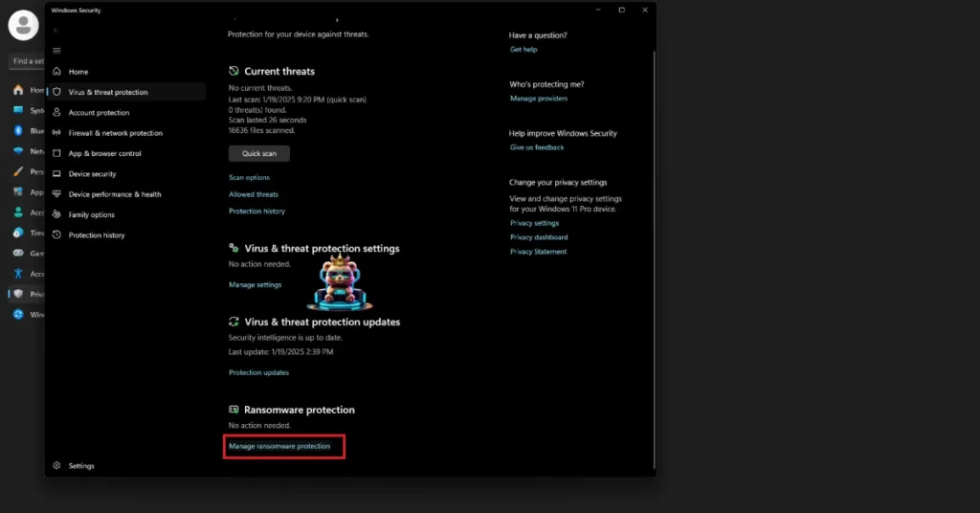Screen dimensions: 980x513
Task: Click the Virus & threat protection settings heading
Action: click(x=322, y=249)
